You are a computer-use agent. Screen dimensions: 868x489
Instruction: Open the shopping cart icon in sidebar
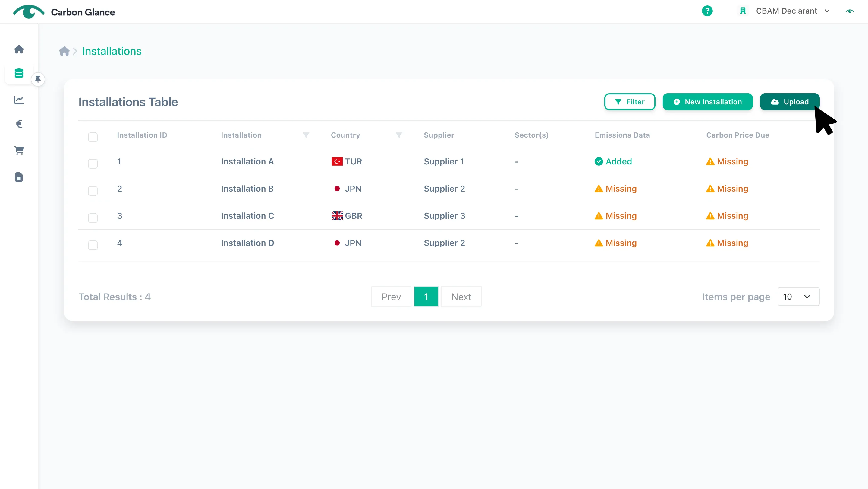click(x=19, y=151)
